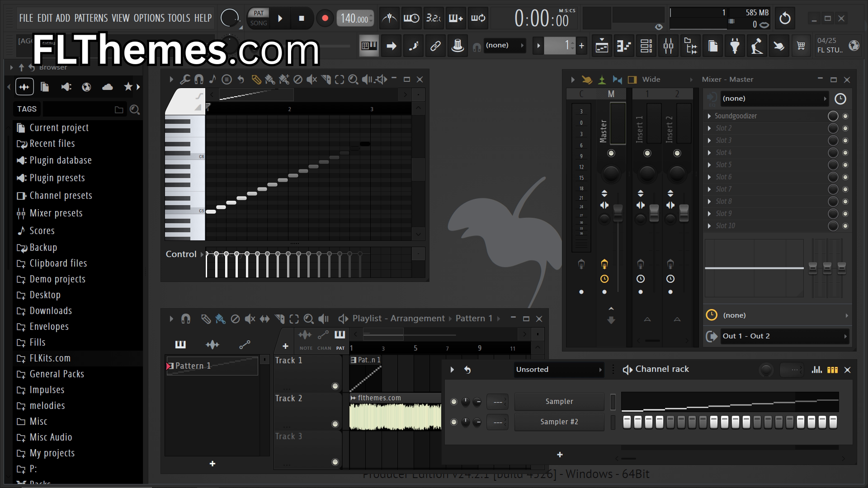
Task: Adjust the Master track volume fader
Action: coord(618,213)
